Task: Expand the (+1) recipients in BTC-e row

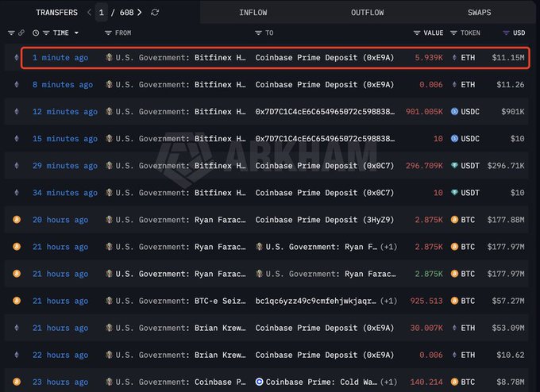Action: [x=389, y=301]
